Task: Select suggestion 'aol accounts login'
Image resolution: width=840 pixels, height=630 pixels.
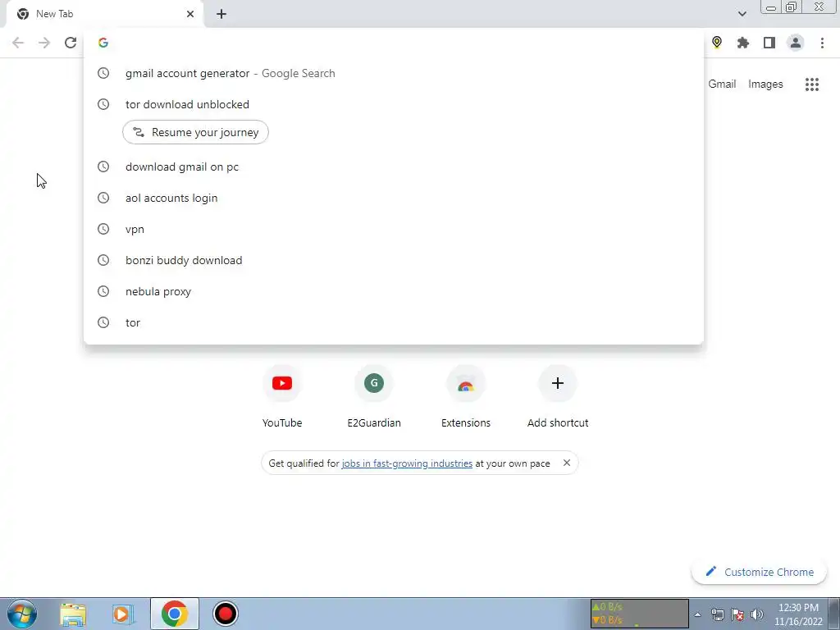Action: (x=394, y=198)
